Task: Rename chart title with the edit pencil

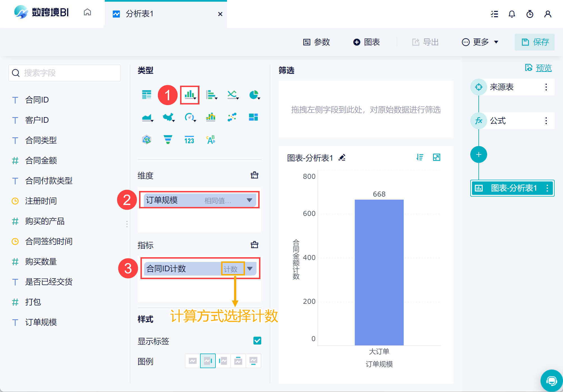Action: [342, 158]
